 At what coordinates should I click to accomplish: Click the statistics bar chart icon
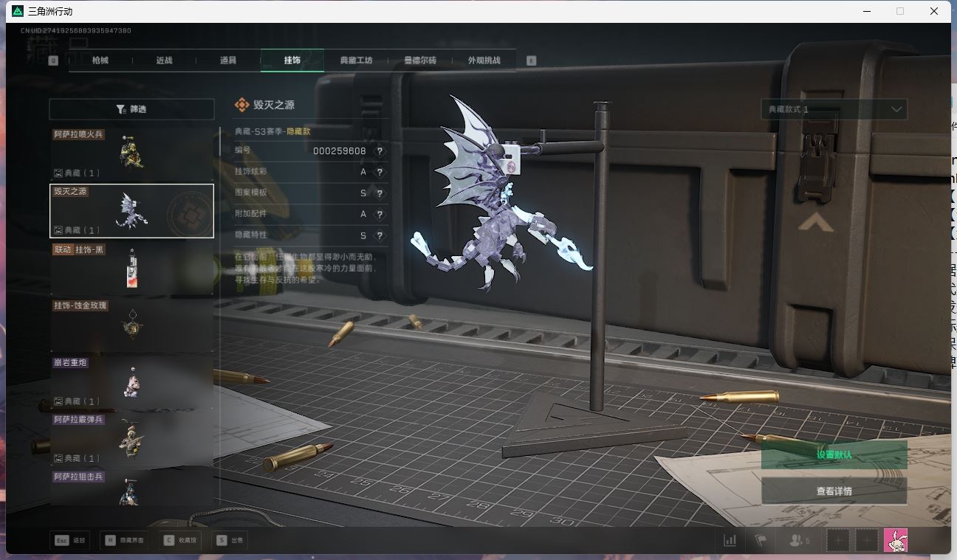730,540
